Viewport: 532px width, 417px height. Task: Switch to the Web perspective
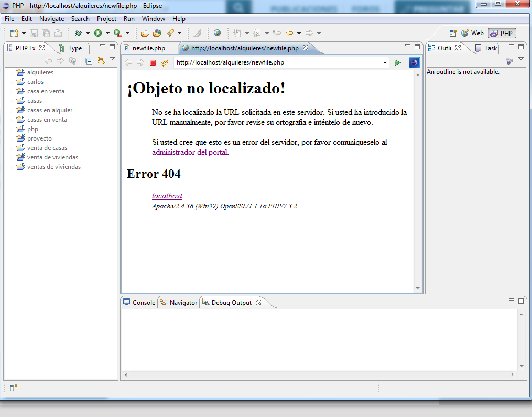[x=472, y=33]
